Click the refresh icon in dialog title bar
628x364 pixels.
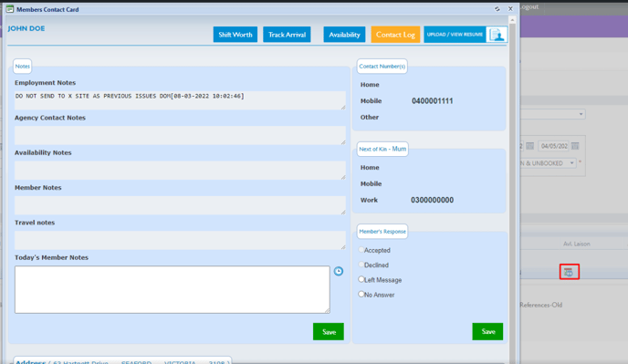coord(497,9)
